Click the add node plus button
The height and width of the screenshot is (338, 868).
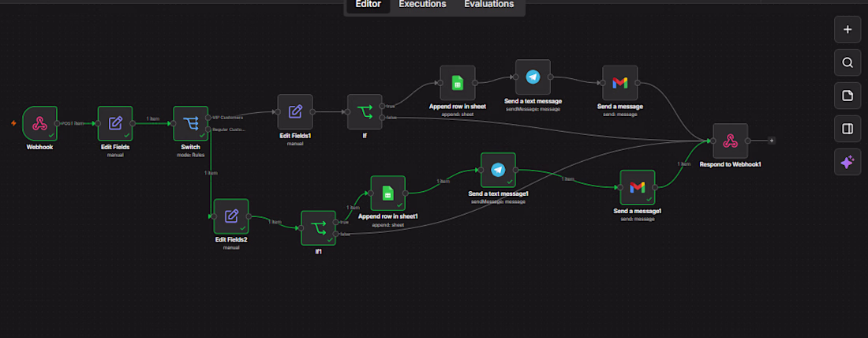(847, 29)
